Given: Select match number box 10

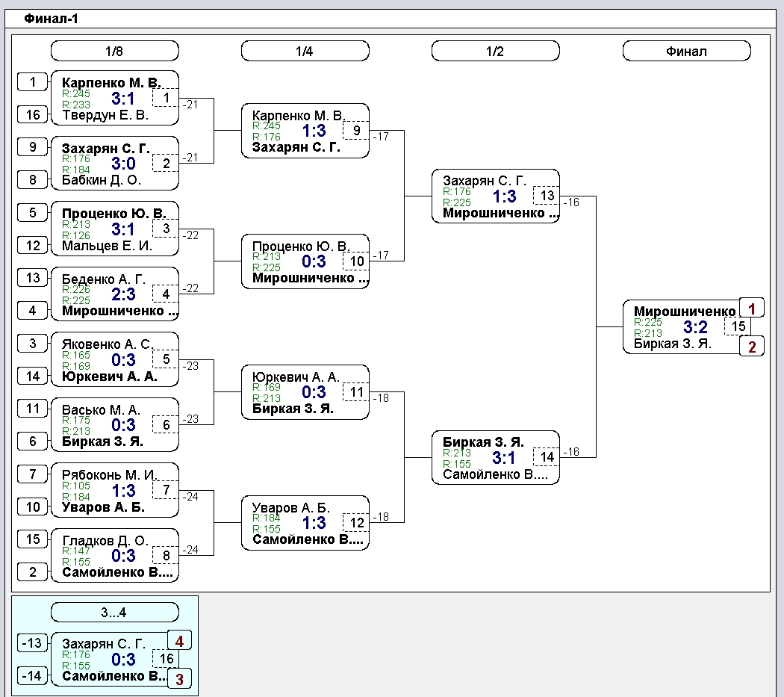Looking at the screenshot, I should coord(356,261).
